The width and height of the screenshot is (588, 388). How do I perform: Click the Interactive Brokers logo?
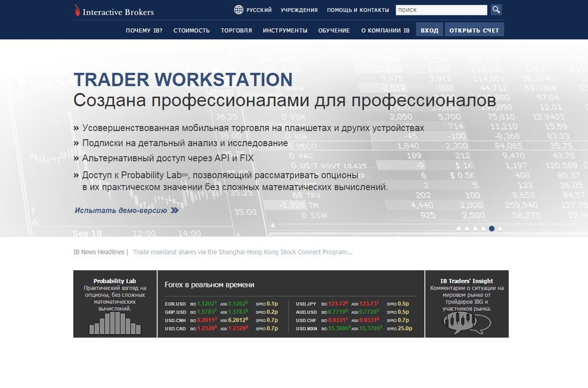pos(114,11)
